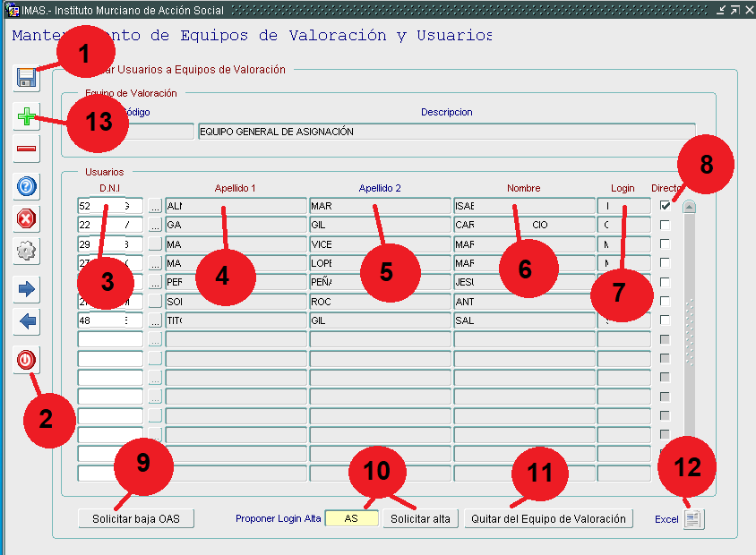Click the yellow Proponer Login Alta field

(351, 519)
